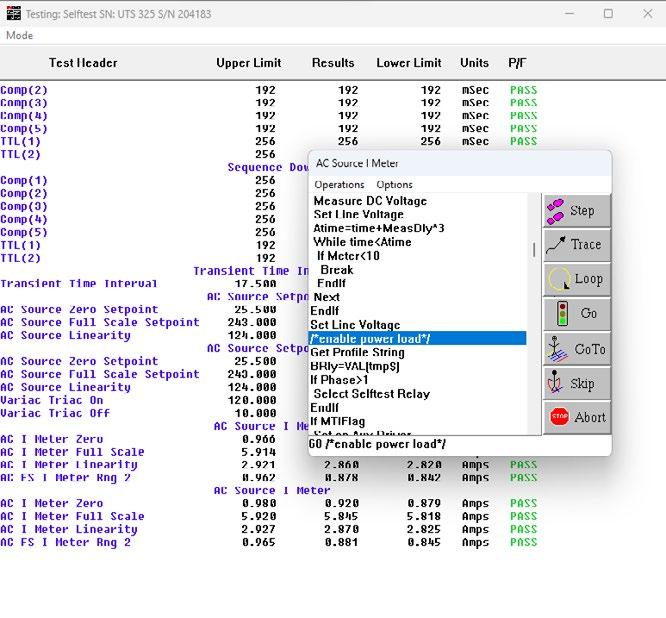The width and height of the screenshot is (666, 618).
Task: Click the Loop circle icon
Action: pyautogui.click(x=559, y=279)
